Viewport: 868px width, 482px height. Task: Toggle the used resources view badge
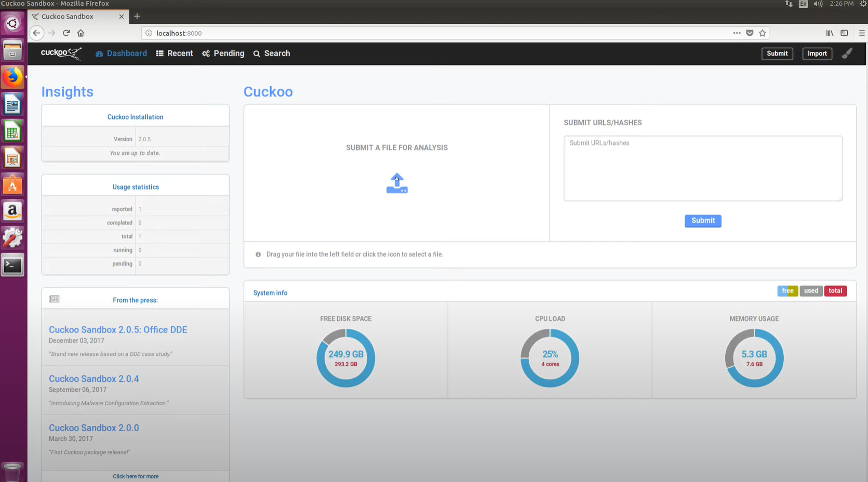[x=811, y=291]
